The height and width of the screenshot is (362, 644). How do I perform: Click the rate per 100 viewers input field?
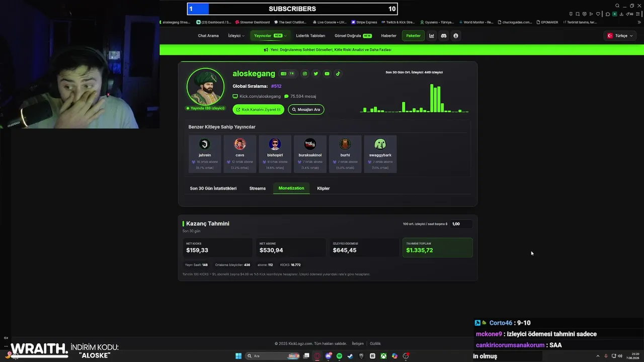[461, 224]
